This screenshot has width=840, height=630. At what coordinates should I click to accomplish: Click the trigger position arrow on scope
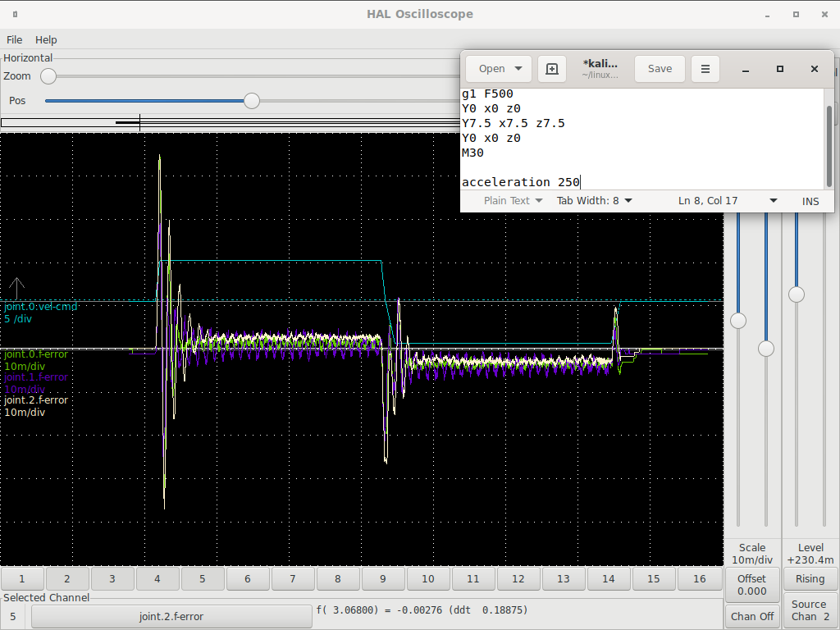tap(16, 288)
